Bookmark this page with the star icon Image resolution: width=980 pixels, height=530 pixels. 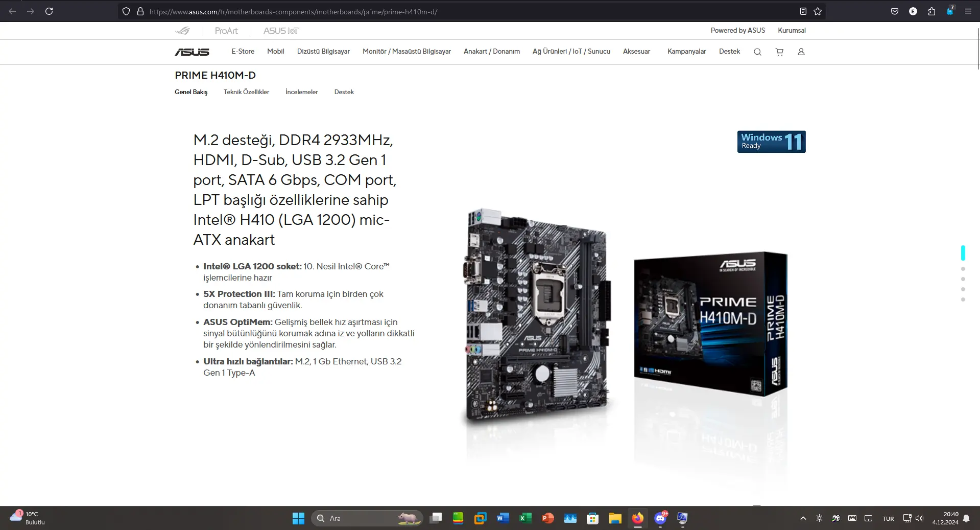click(x=818, y=11)
